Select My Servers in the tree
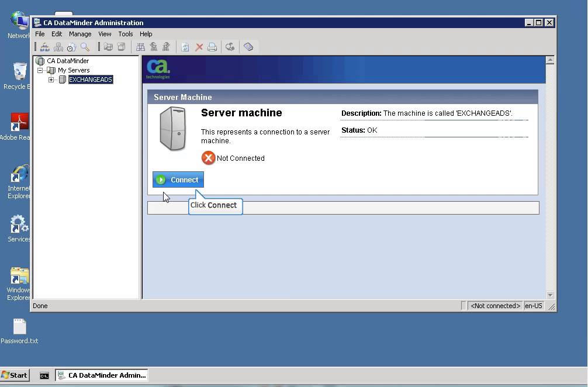This screenshot has height=387, width=588. (x=74, y=70)
